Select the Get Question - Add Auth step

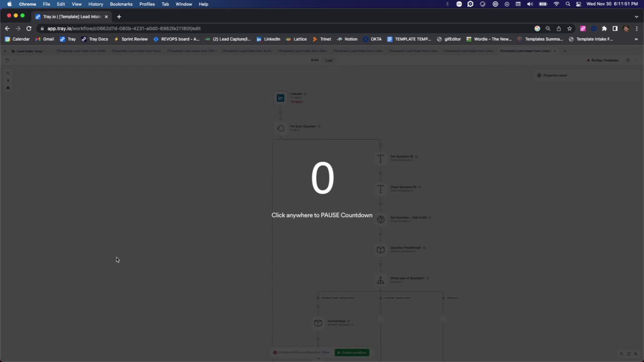coord(380,219)
